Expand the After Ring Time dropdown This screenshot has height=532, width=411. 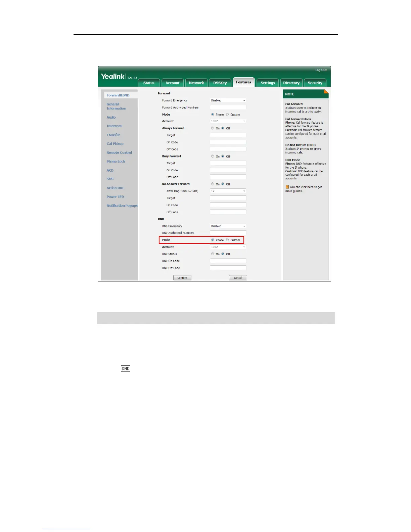228,191
